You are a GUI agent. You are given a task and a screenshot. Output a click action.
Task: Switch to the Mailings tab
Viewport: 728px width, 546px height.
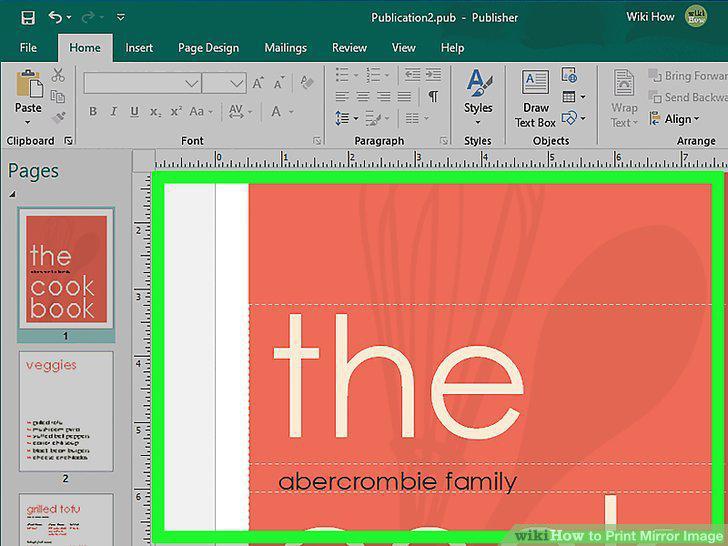click(286, 48)
